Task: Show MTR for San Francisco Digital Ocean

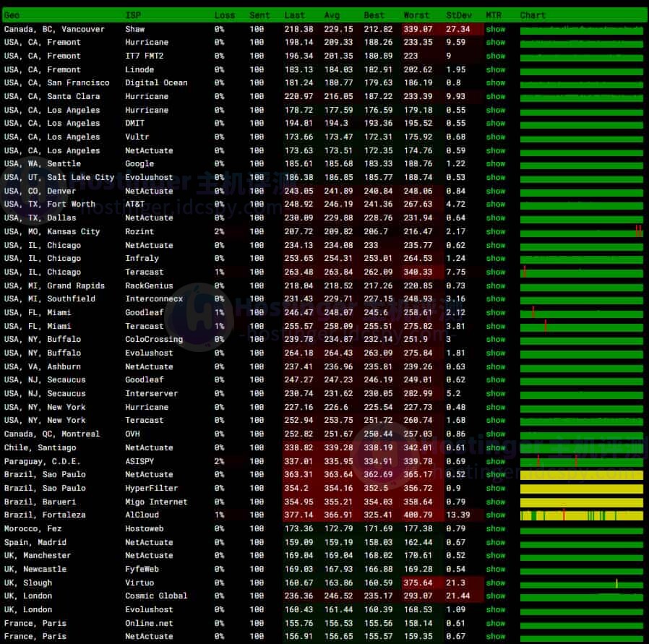Action: (495, 83)
